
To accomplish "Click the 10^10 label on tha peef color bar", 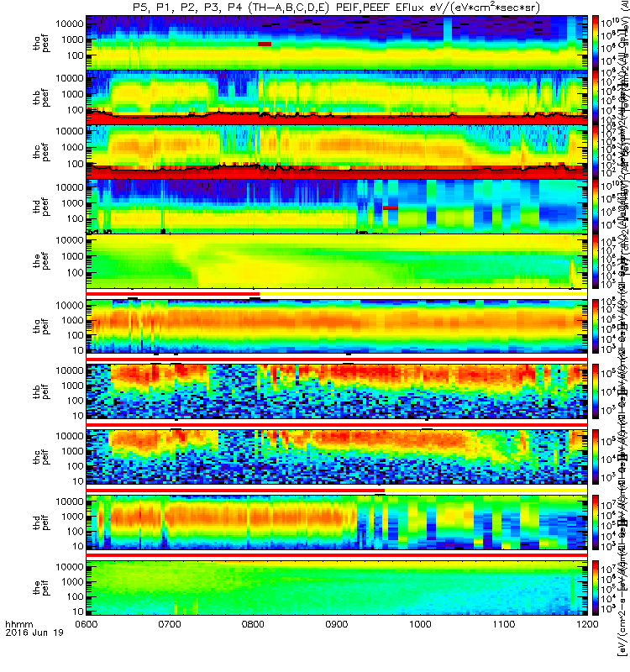I will click(x=610, y=23).
